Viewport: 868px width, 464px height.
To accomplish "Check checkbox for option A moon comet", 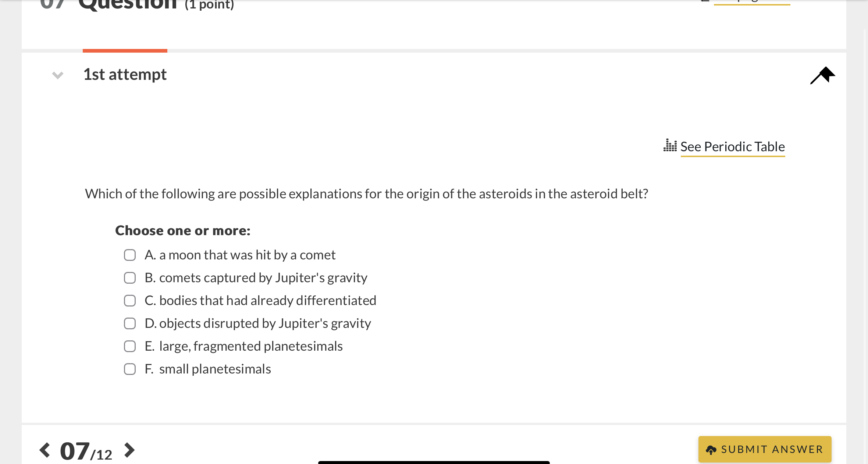I will point(130,254).
